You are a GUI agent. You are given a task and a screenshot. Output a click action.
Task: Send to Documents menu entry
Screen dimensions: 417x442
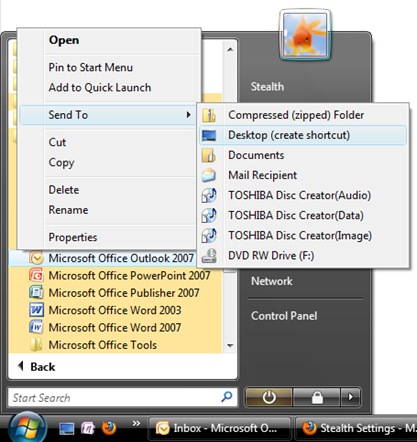(303, 155)
